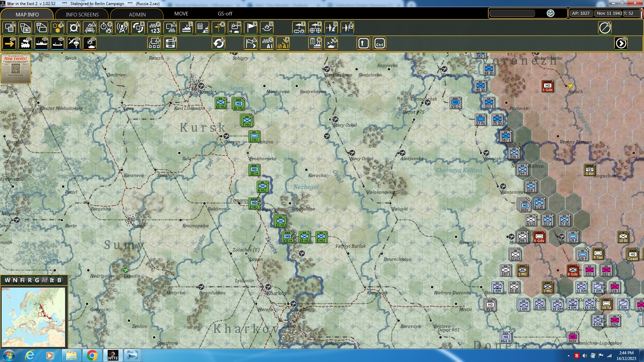Click the victory flag locations icon
644x362 pixels.
[251, 28]
